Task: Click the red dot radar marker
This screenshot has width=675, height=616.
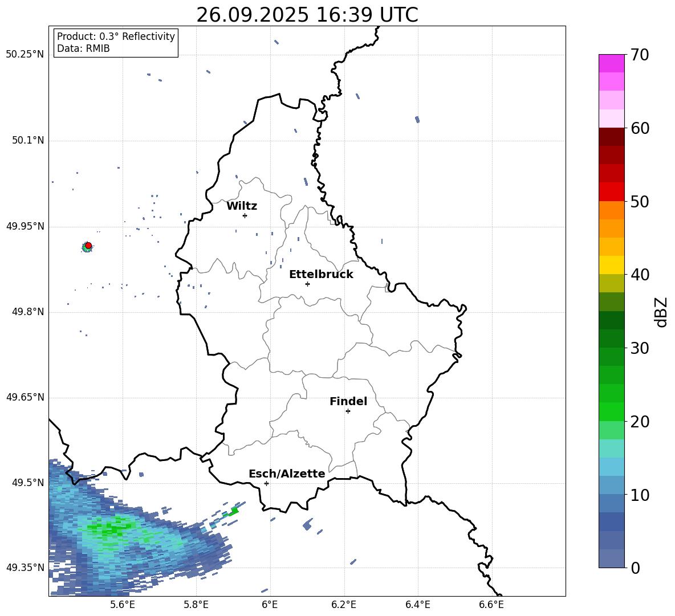Action: point(88,246)
